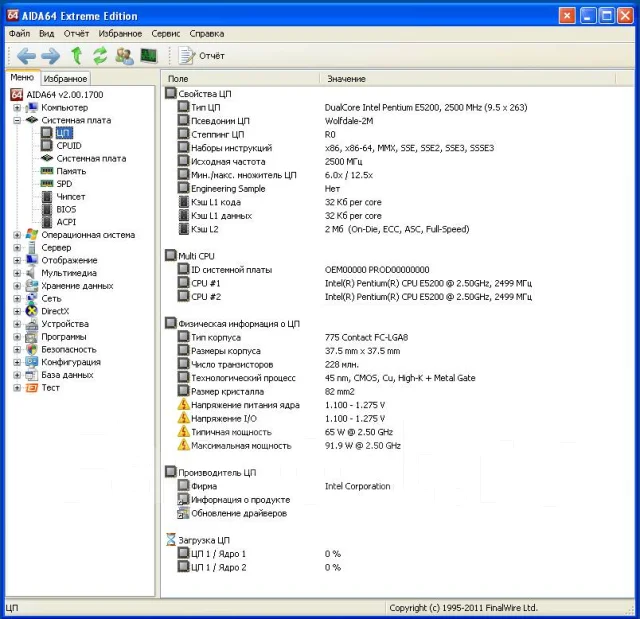This screenshot has height=619, width=640.
Task: Click warning icon beside Напряжение питания ядра
Action: point(183,405)
